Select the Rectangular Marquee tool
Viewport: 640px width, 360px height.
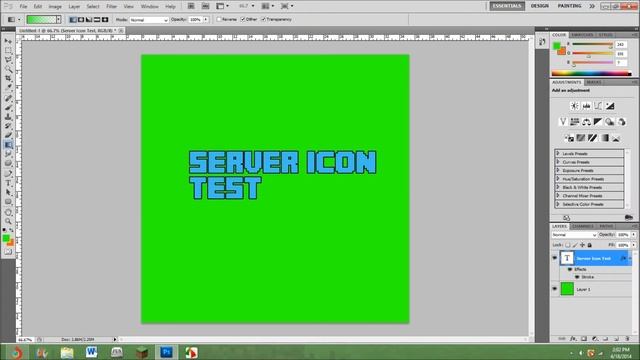tap(8, 51)
